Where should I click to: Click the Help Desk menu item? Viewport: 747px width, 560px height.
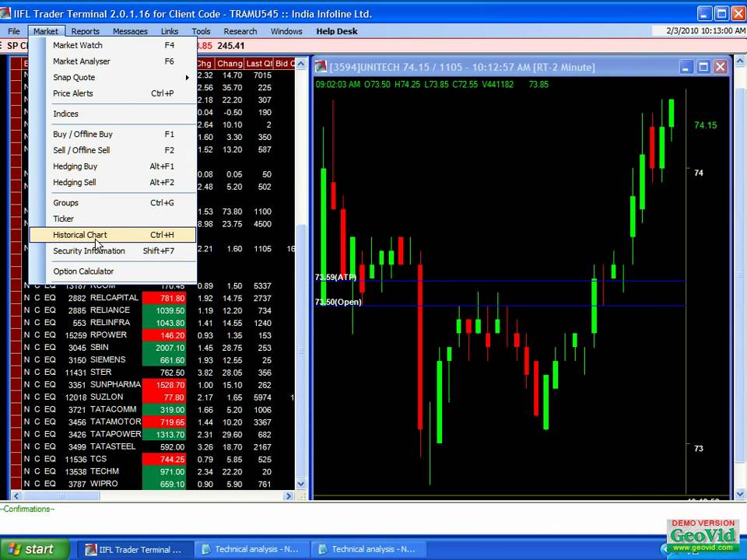pyautogui.click(x=337, y=31)
